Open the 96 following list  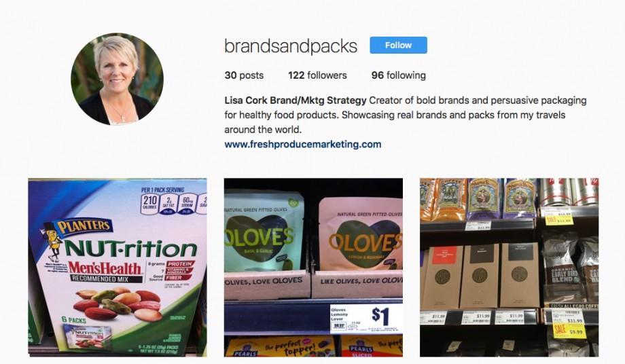pos(399,75)
